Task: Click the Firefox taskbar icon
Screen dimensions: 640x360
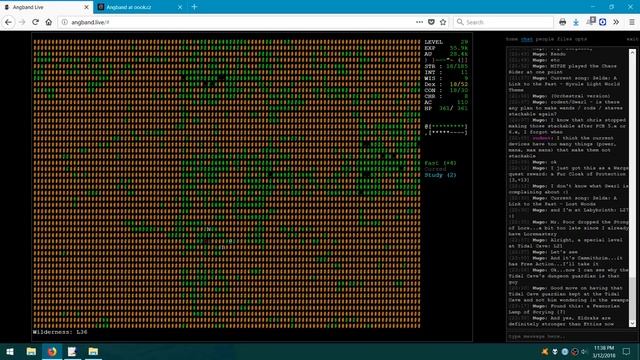Action: (52, 351)
